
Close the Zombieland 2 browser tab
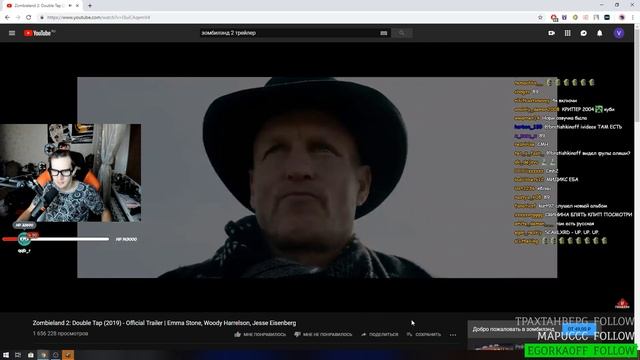pyautogui.click(x=77, y=6)
